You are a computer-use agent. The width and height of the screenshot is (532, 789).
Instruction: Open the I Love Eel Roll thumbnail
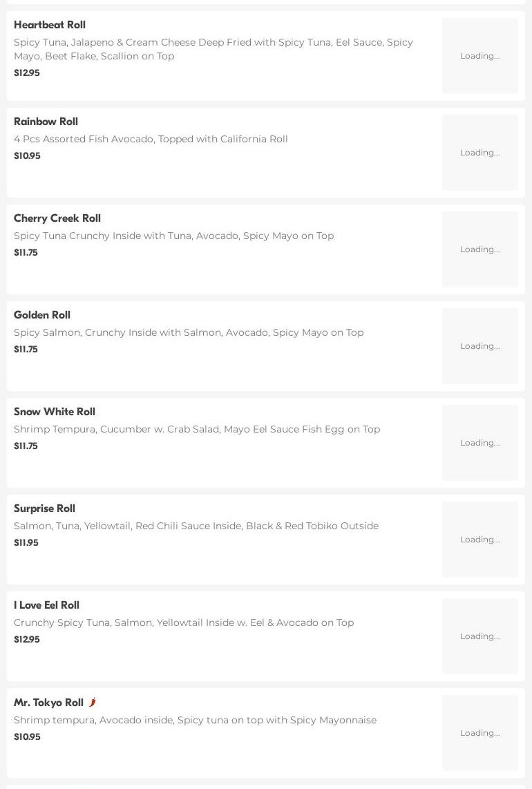tap(479, 636)
